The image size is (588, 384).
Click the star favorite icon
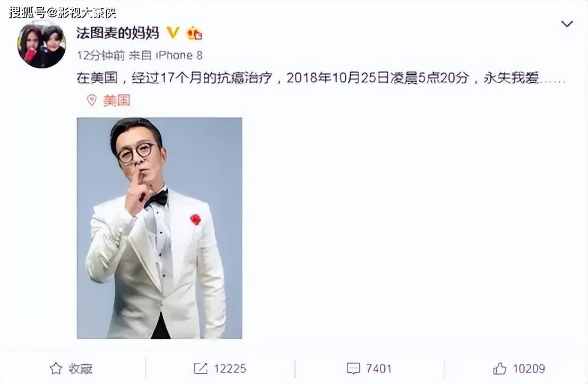pos(56,369)
